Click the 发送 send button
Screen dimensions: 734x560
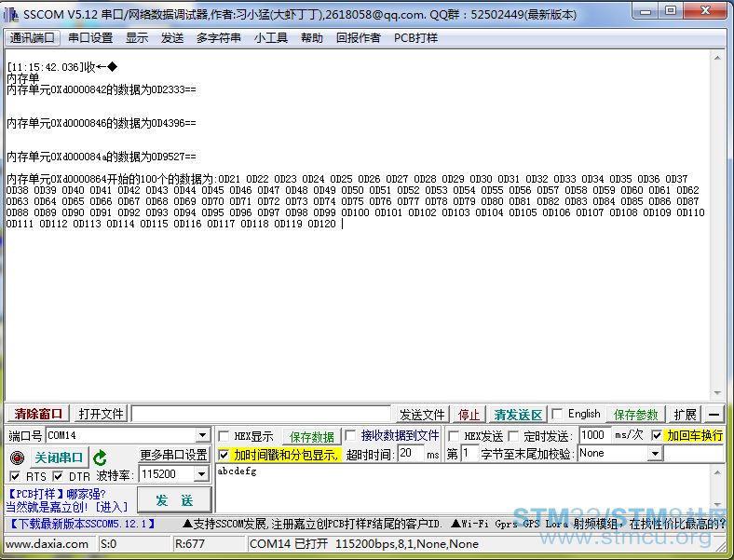[x=174, y=500]
